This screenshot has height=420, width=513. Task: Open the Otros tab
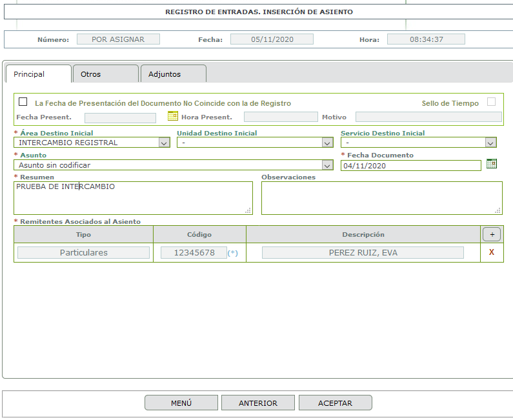pos(106,74)
